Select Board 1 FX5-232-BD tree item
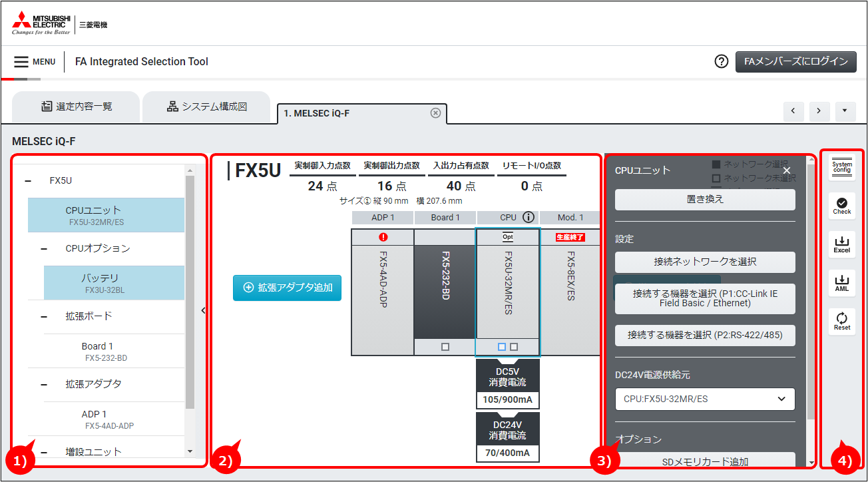 [106, 351]
